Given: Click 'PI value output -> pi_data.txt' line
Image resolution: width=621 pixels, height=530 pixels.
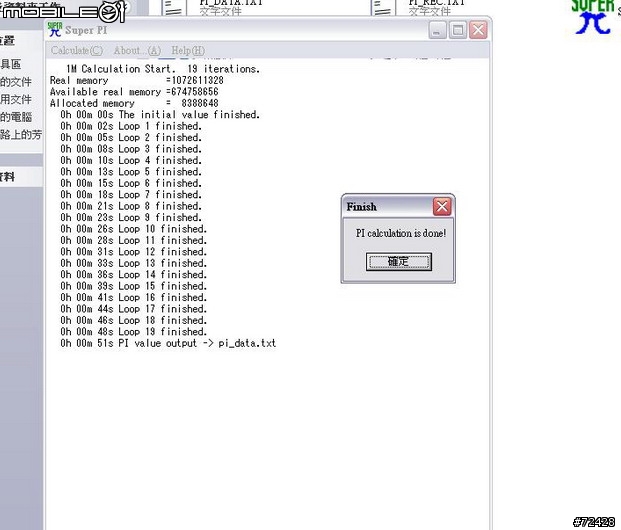Looking at the screenshot, I should [168, 343].
